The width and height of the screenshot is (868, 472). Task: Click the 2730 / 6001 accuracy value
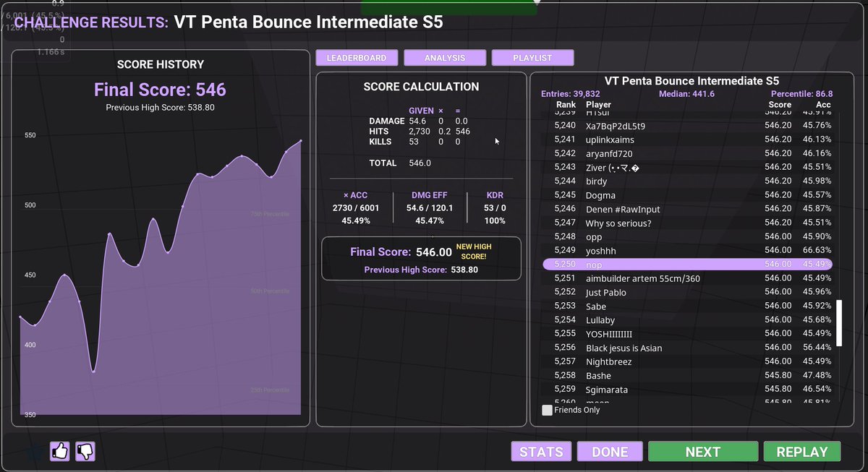[x=354, y=208]
